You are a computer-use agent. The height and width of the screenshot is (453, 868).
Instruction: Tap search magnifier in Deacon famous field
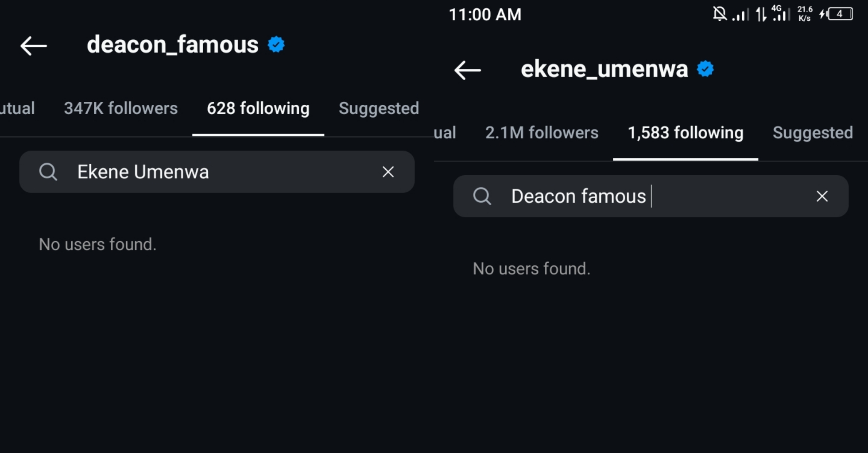[x=482, y=196]
